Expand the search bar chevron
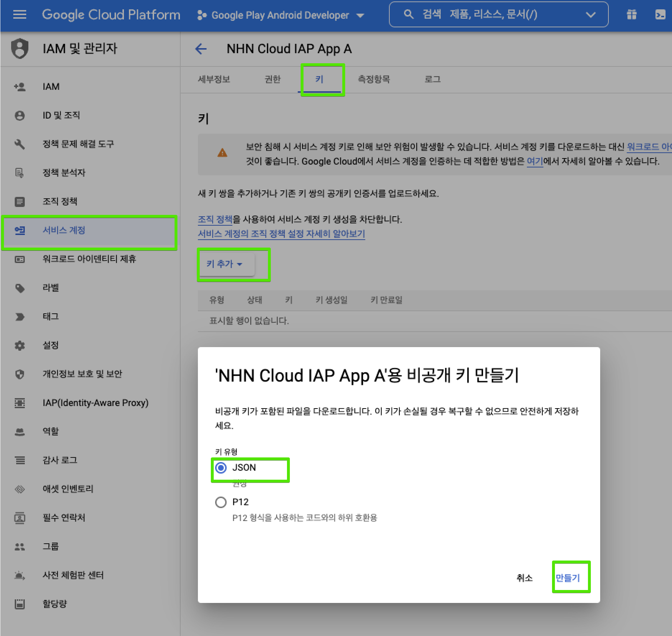Image resolution: width=672 pixels, height=636 pixels. tap(590, 15)
